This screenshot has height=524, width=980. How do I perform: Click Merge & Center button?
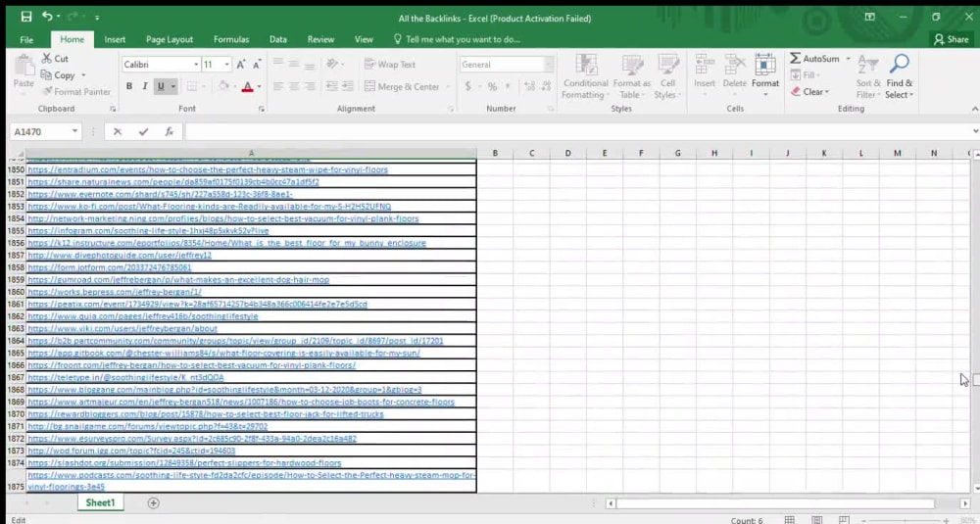pos(403,87)
